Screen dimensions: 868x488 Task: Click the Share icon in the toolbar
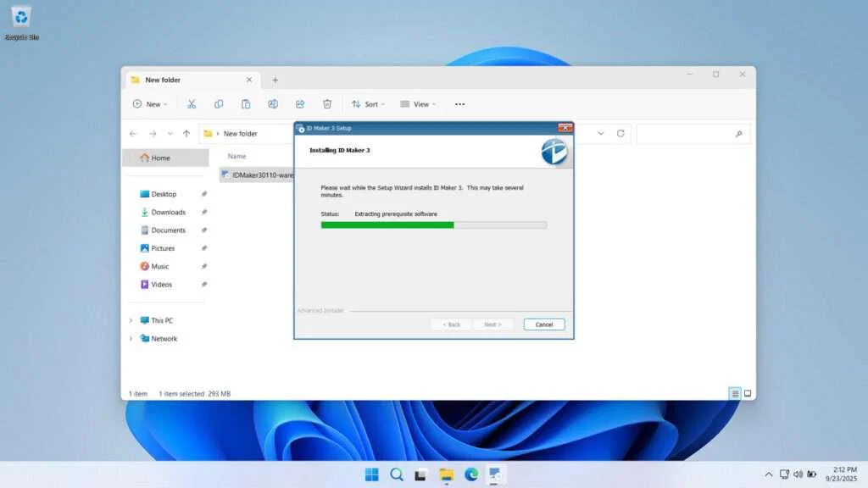(300, 103)
